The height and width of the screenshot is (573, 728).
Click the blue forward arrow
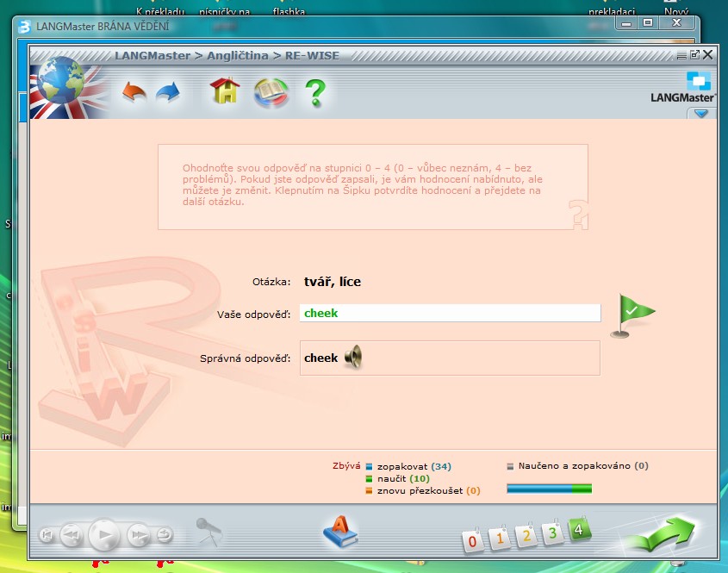168,91
